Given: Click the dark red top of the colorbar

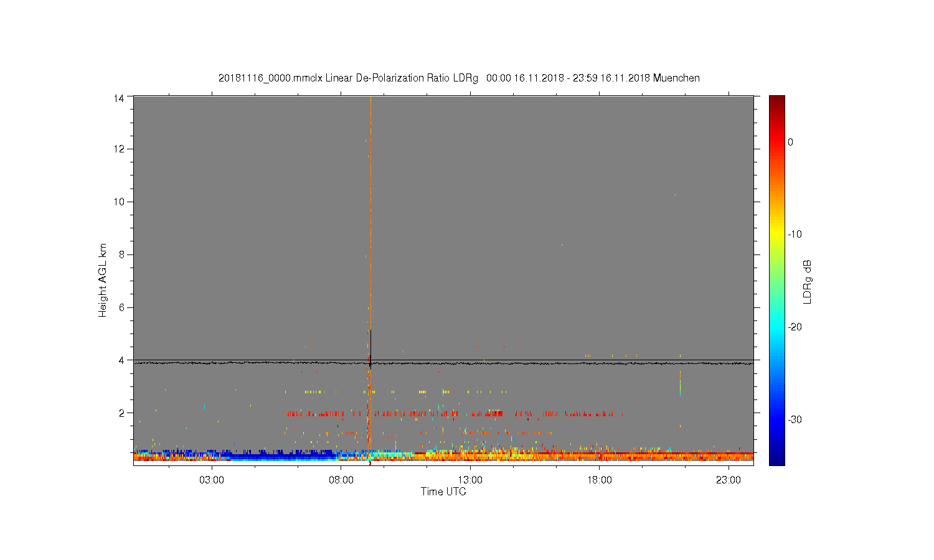Looking at the screenshot, I should click(x=776, y=100).
